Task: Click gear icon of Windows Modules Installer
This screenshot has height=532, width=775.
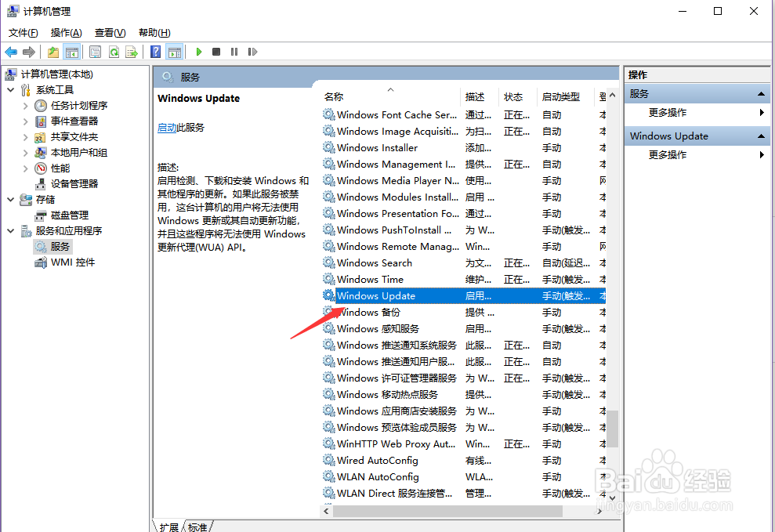Action: click(x=328, y=197)
